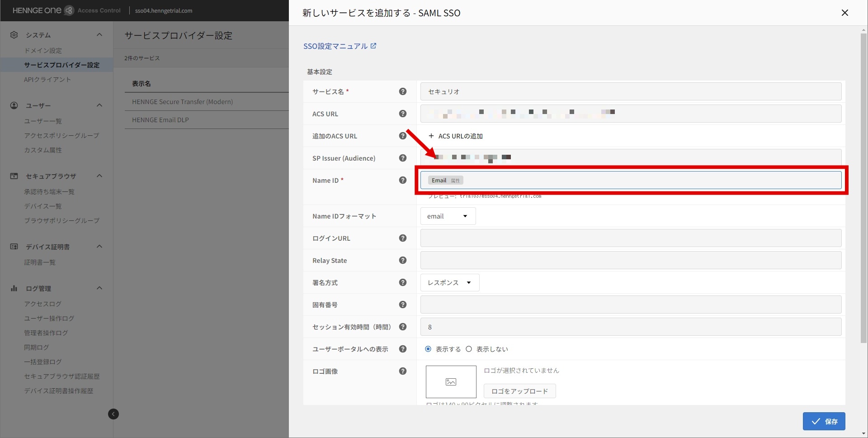This screenshot has height=438, width=868.
Task: Open the Name IDフォーマット email dropdown
Action: [x=448, y=216]
